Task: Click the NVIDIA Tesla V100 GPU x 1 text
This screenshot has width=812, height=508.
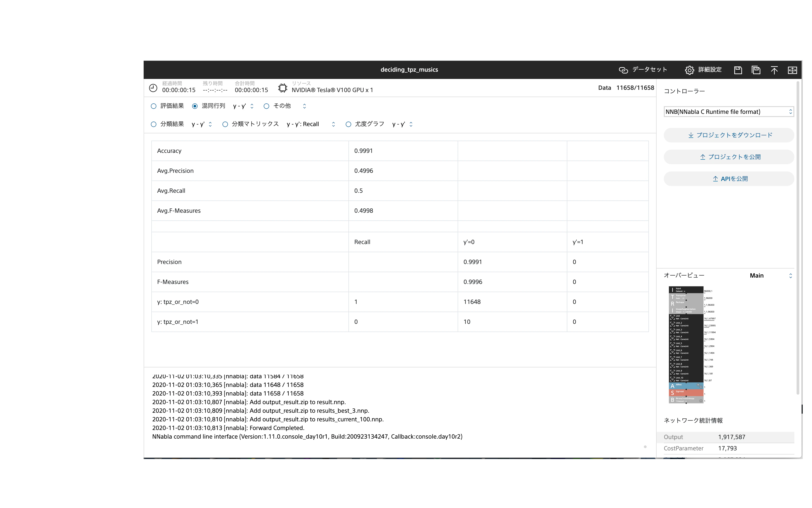Action: [332, 90]
